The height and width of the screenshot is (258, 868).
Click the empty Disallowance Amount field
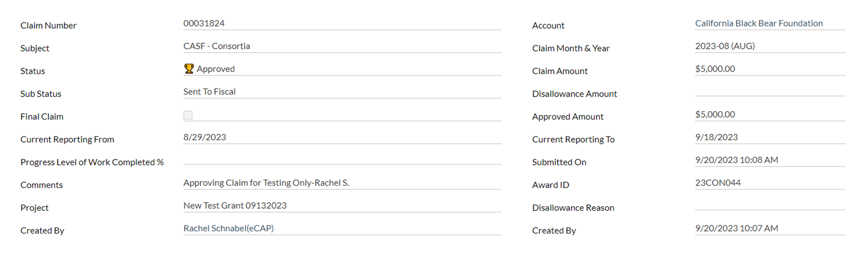pos(770,91)
